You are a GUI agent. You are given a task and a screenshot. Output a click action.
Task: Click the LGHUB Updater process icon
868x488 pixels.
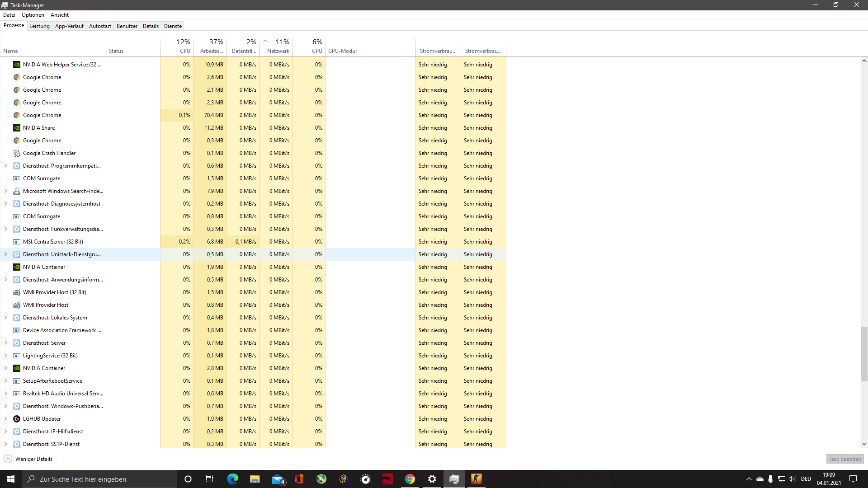coord(17,419)
